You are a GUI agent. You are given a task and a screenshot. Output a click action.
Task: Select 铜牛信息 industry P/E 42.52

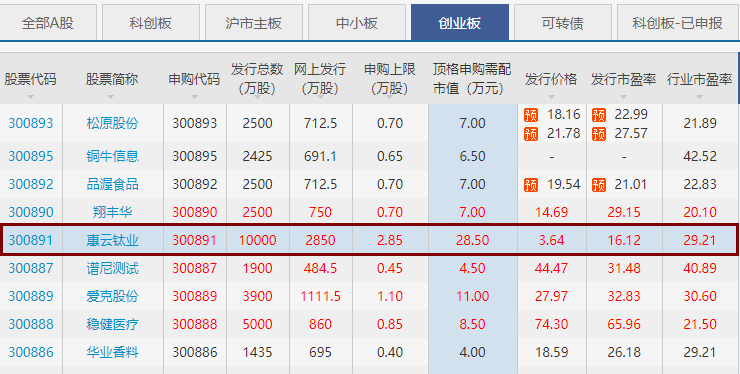tap(700, 156)
